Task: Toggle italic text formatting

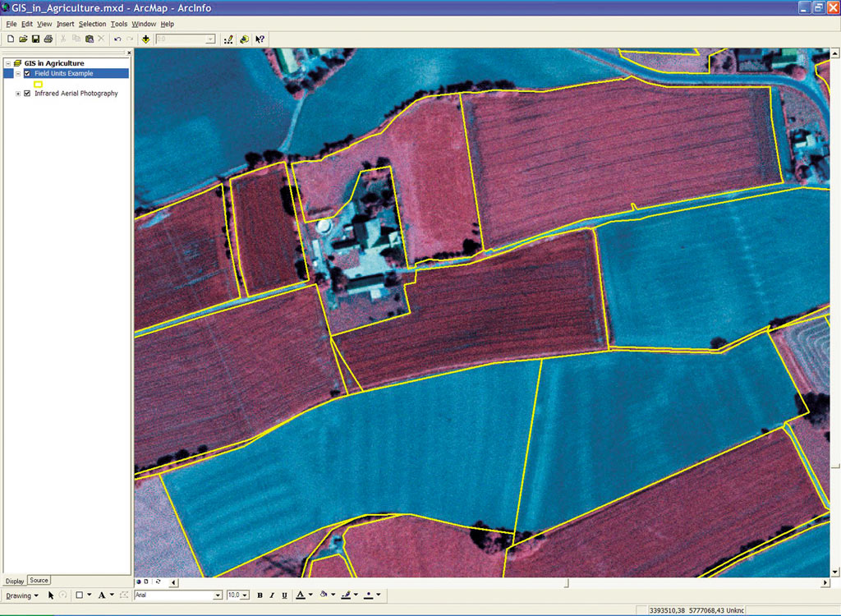Action: pos(272,595)
